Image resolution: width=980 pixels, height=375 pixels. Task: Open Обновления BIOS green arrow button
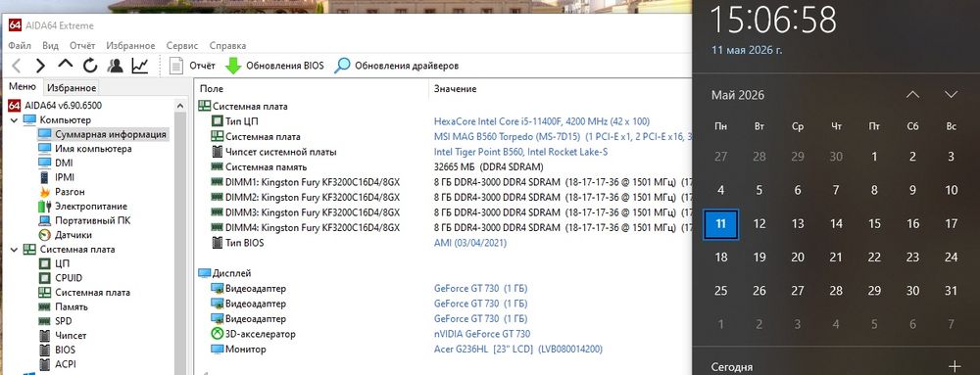coord(275,66)
